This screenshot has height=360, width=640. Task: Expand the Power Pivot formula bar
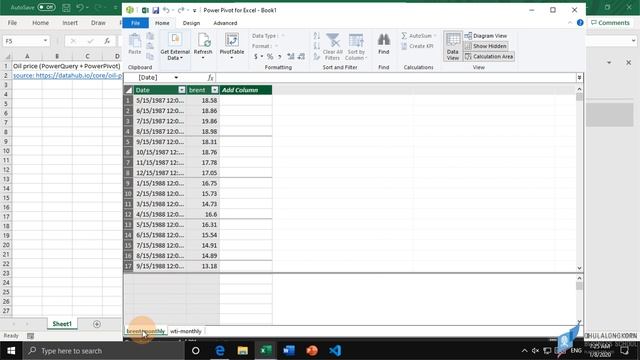(579, 78)
